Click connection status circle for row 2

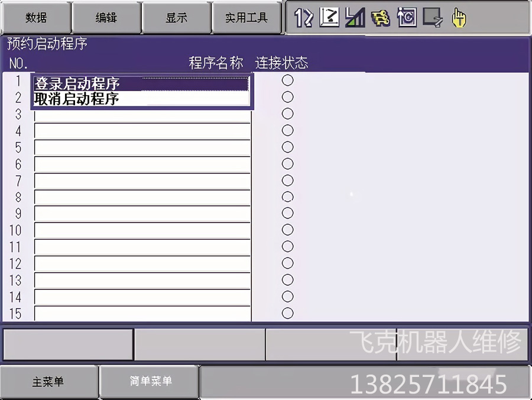click(288, 97)
